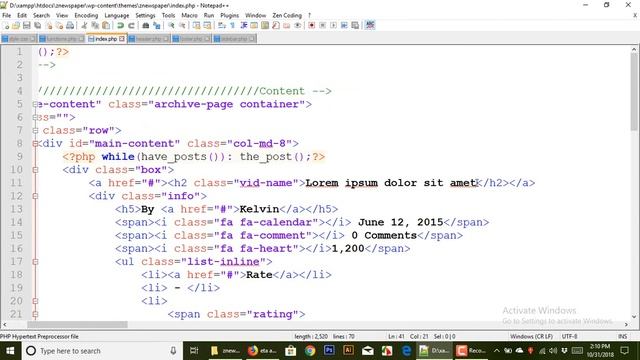Open the Plugins menu

coord(229,15)
